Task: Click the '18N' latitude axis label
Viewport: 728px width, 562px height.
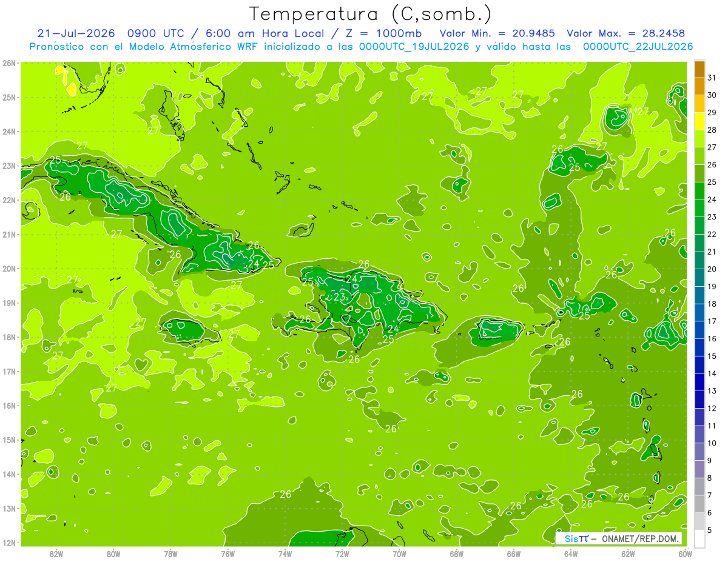Action: 9,337
